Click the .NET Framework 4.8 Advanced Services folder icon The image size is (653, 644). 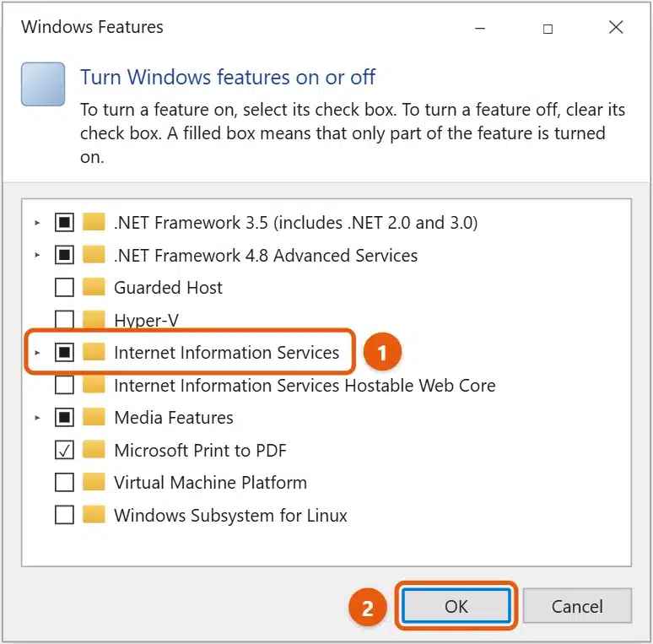coord(94,255)
